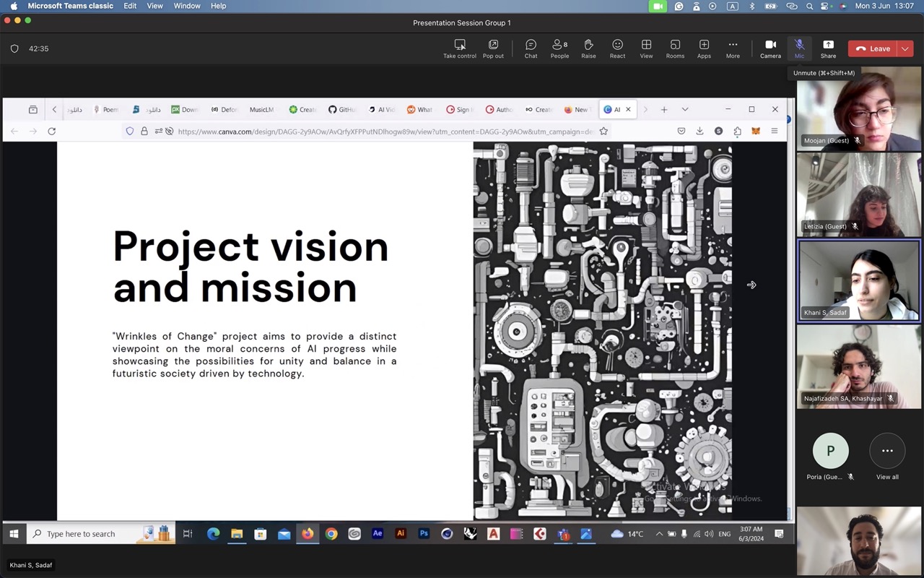This screenshot has width=924, height=578.
Task: Click View all participants button
Action: point(887,457)
